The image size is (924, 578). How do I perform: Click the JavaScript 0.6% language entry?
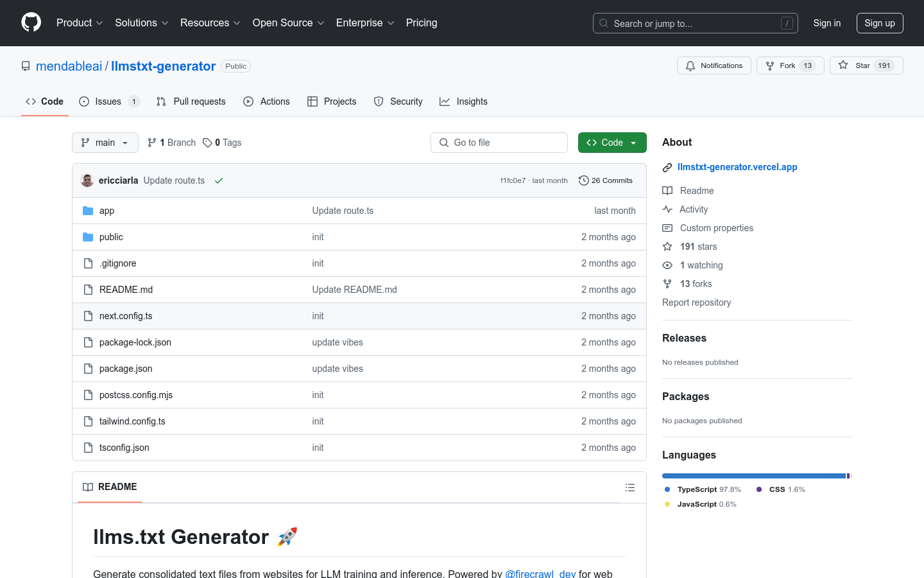700,504
